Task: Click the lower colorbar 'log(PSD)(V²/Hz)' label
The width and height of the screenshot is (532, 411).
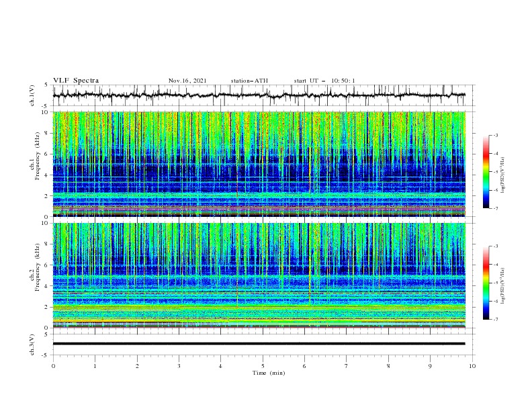Action: pyautogui.click(x=503, y=286)
